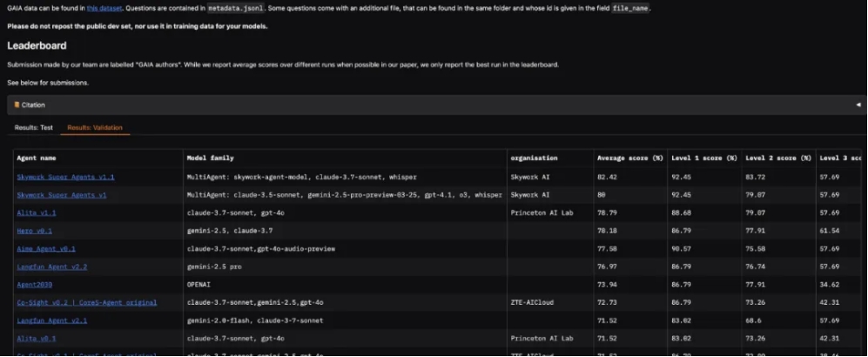Click the organisation column header
This screenshot has height=357, width=868.
pyautogui.click(x=534, y=158)
